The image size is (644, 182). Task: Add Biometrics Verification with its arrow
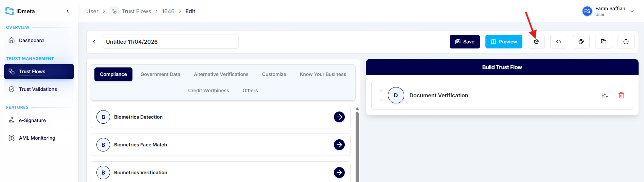coord(339,173)
